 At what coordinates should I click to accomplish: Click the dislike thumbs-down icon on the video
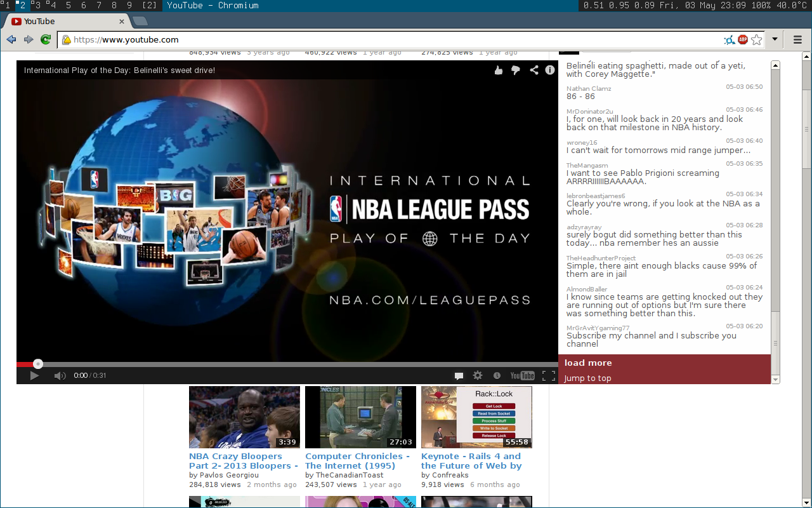(516, 70)
